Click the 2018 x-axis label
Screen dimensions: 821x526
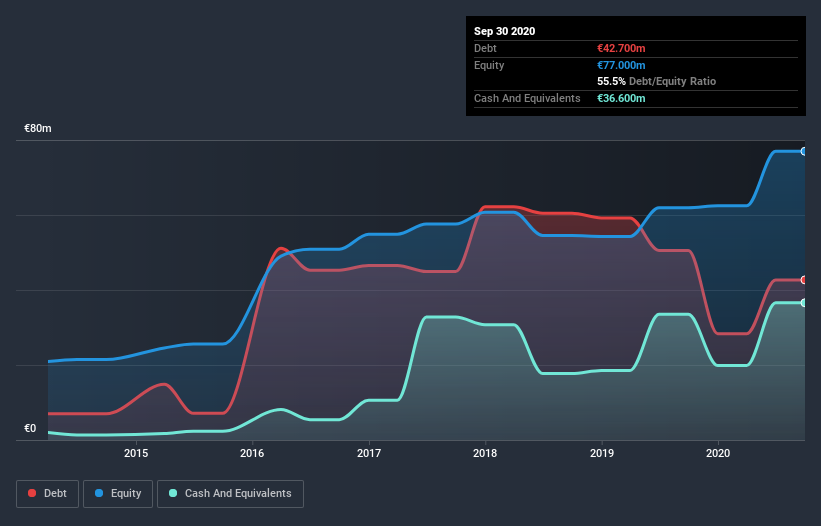pyautogui.click(x=485, y=453)
